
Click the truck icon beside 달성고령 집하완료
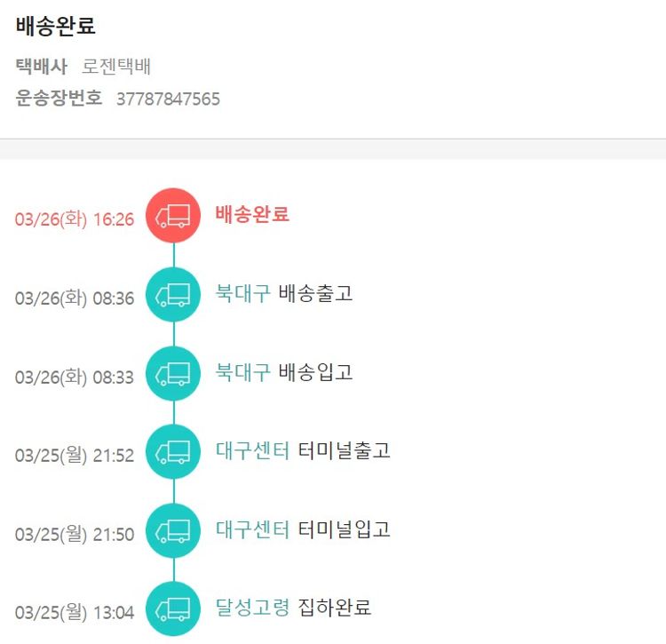(x=173, y=608)
